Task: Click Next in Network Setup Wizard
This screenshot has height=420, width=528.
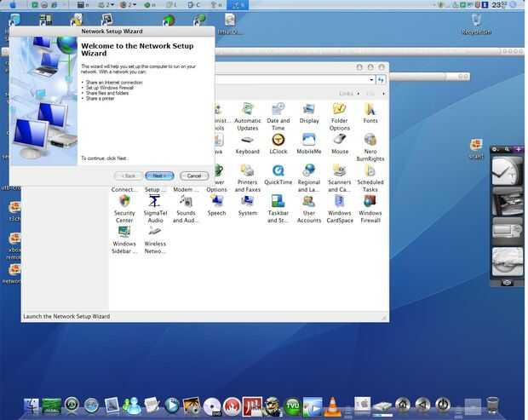Action: click(x=159, y=175)
